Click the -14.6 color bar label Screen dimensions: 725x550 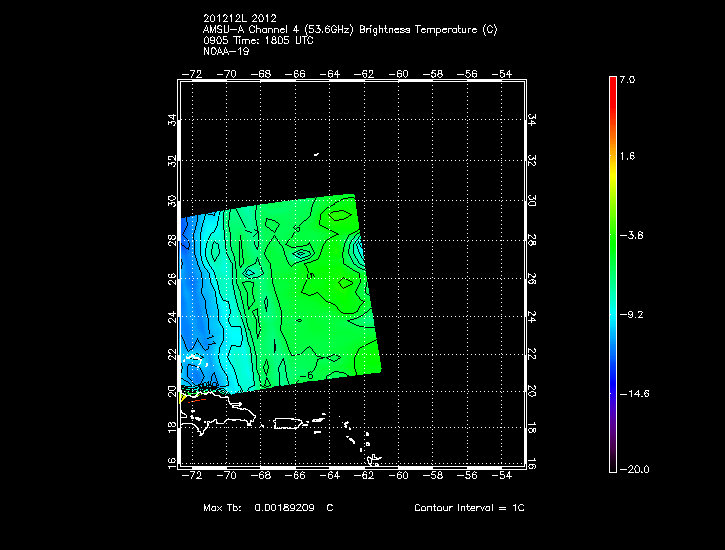[631, 393]
